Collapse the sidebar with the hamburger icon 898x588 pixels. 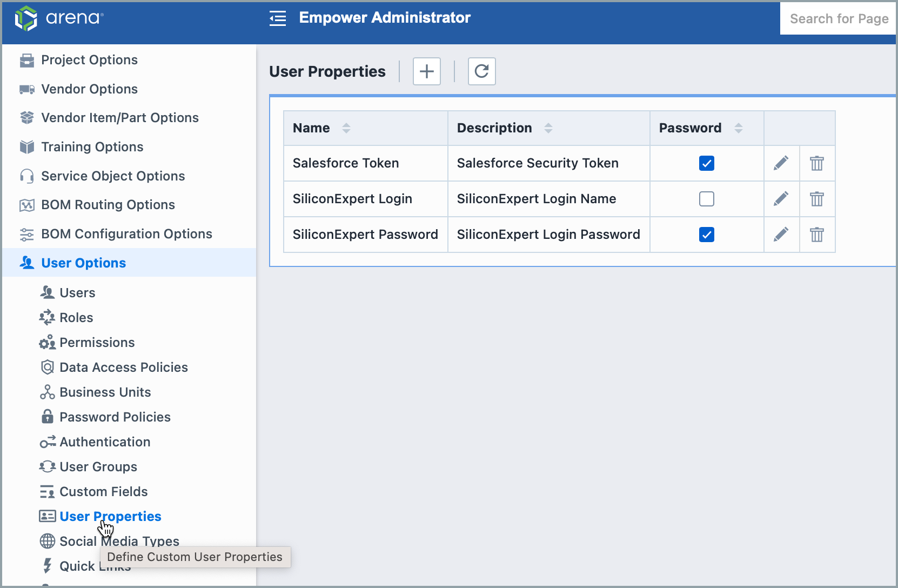(x=277, y=18)
